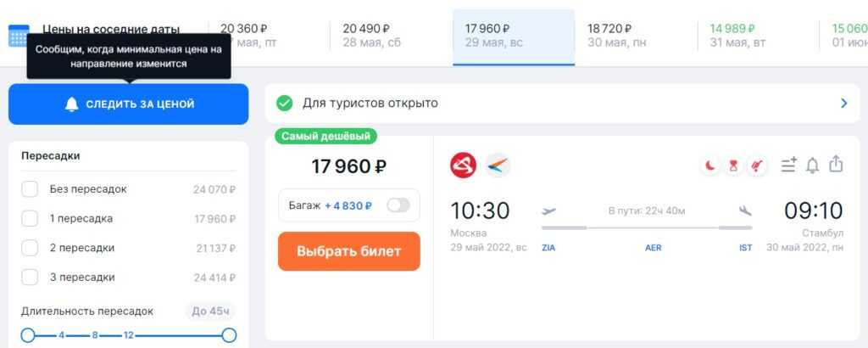Click the right handle of layover duration slider
868x348 pixels.
click(x=229, y=335)
